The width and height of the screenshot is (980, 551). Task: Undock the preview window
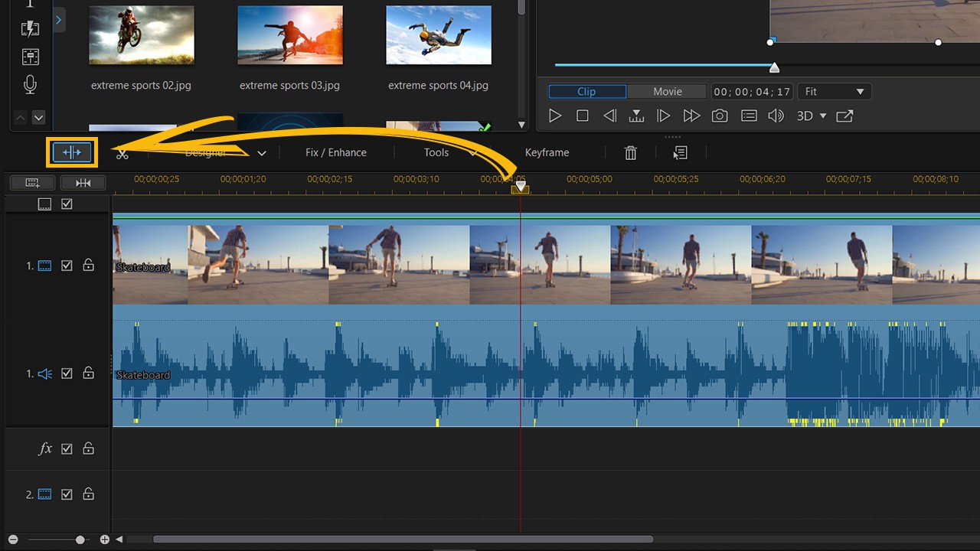(x=844, y=116)
